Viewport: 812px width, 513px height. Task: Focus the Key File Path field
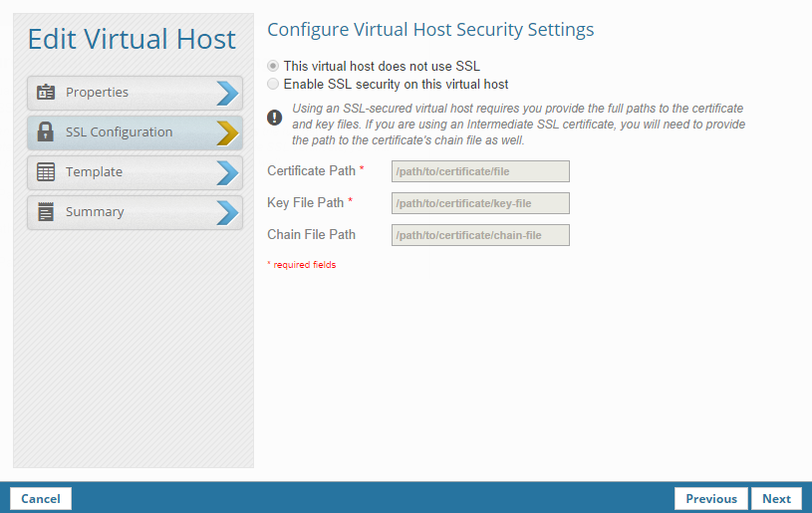click(x=480, y=203)
